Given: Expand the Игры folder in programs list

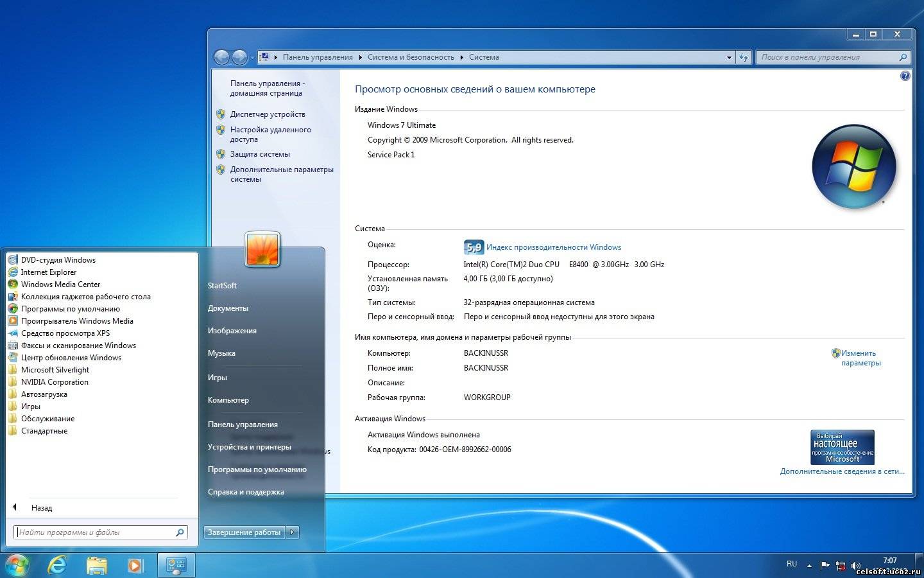Looking at the screenshot, I should tap(24, 407).
